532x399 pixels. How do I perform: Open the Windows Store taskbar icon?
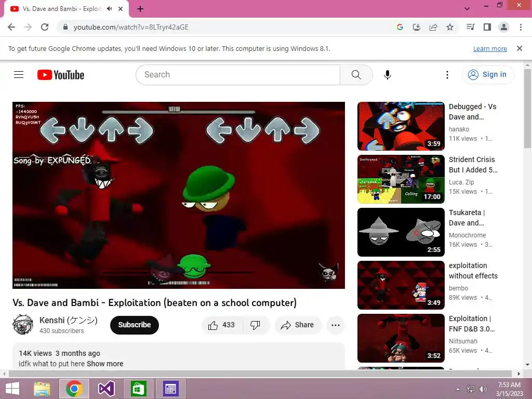[138, 389]
